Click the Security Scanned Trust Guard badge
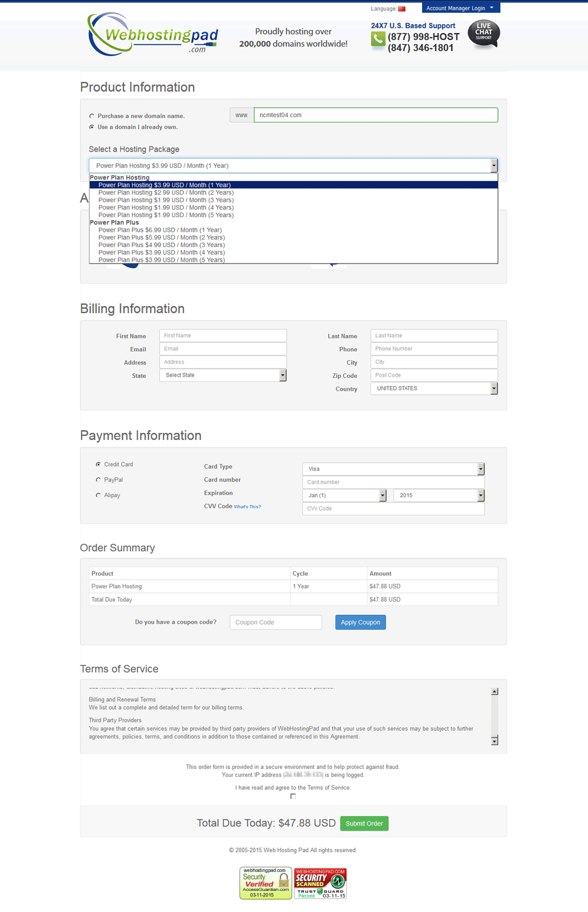This screenshot has height=912, width=588. 319,883
